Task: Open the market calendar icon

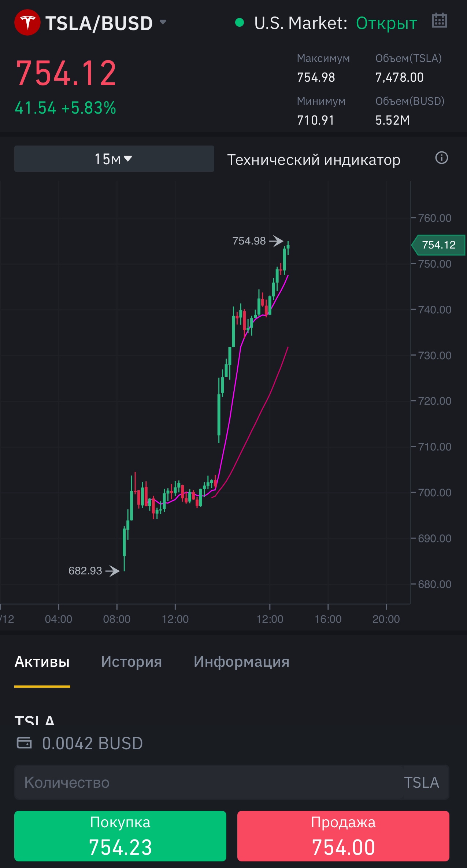Action: click(439, 21)
